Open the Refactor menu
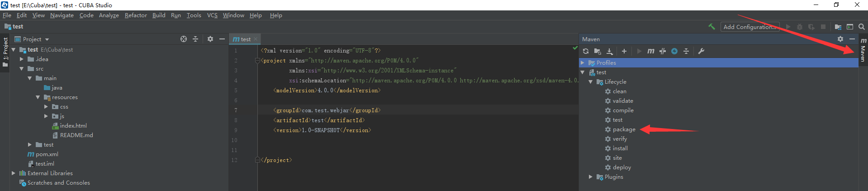868x191 pixels. [x=136, y=15]
